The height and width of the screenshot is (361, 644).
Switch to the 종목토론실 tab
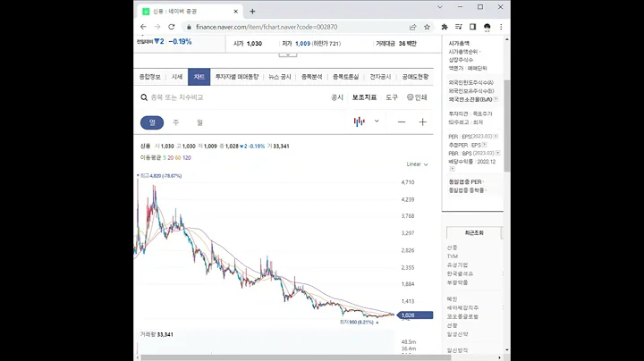345,77
